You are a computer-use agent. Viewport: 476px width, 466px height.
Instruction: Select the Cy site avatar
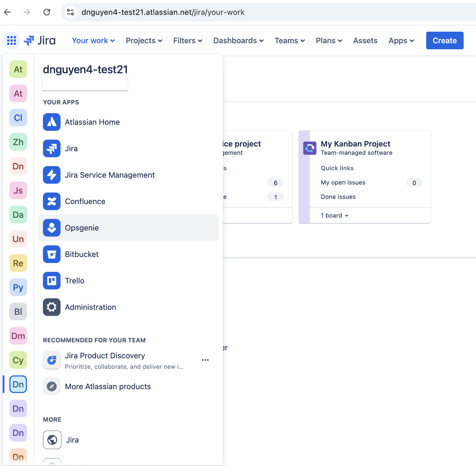[18, 360]
